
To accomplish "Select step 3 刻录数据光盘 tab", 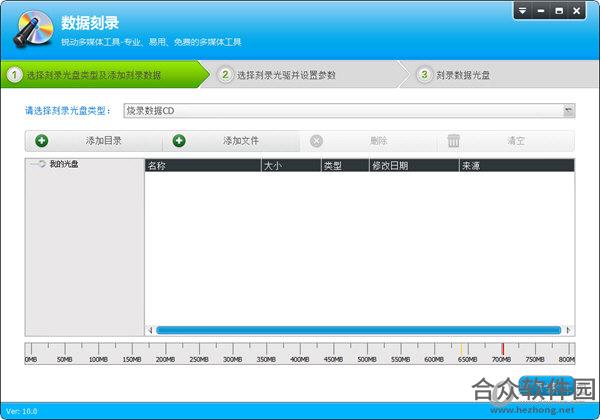I will coord(499,75).
